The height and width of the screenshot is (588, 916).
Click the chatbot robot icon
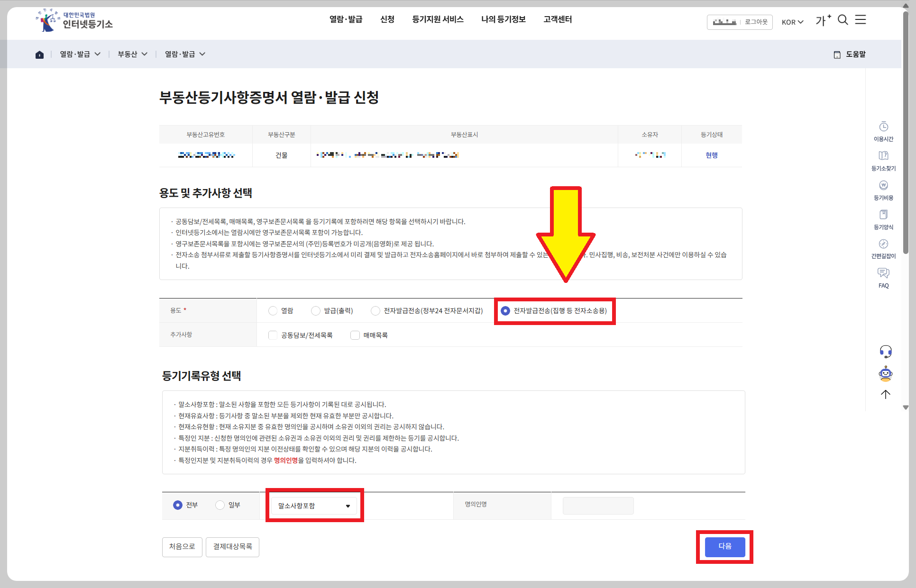click(885, 374)
